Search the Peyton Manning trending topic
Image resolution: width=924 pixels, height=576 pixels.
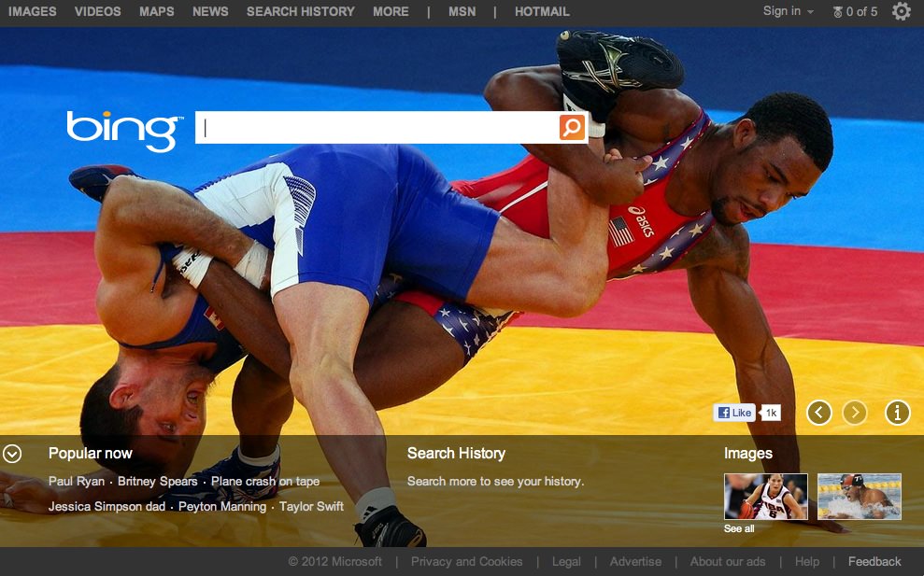[x=222, y=507]
